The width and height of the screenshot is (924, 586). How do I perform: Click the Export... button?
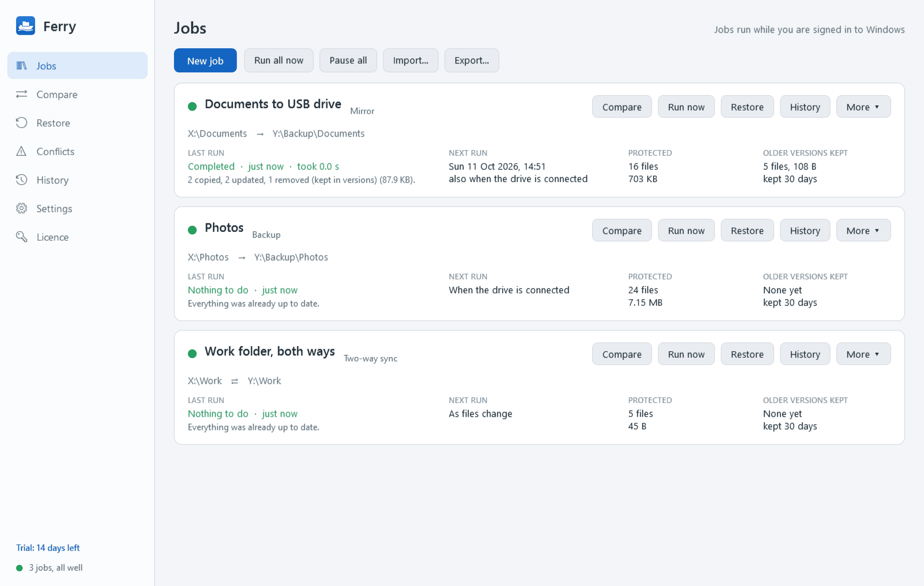pyautogui.click(x=472, y=60)
